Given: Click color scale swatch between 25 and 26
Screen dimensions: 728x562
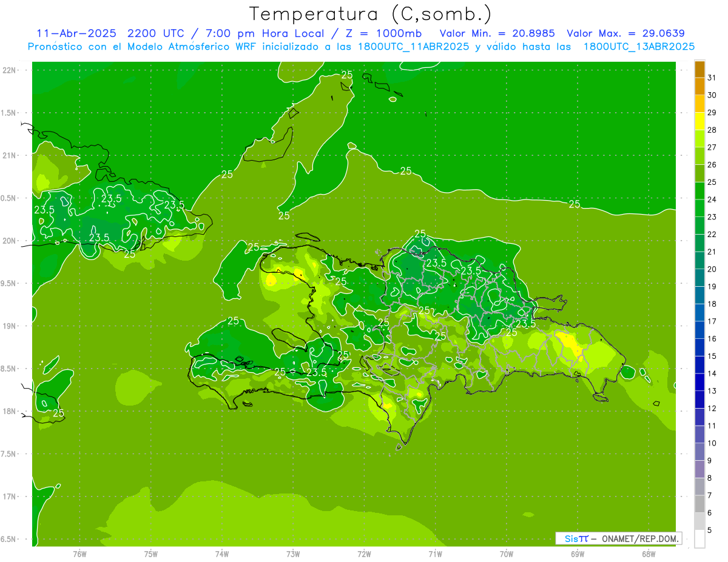Looking at the screenshot, I should coord(699,173).
